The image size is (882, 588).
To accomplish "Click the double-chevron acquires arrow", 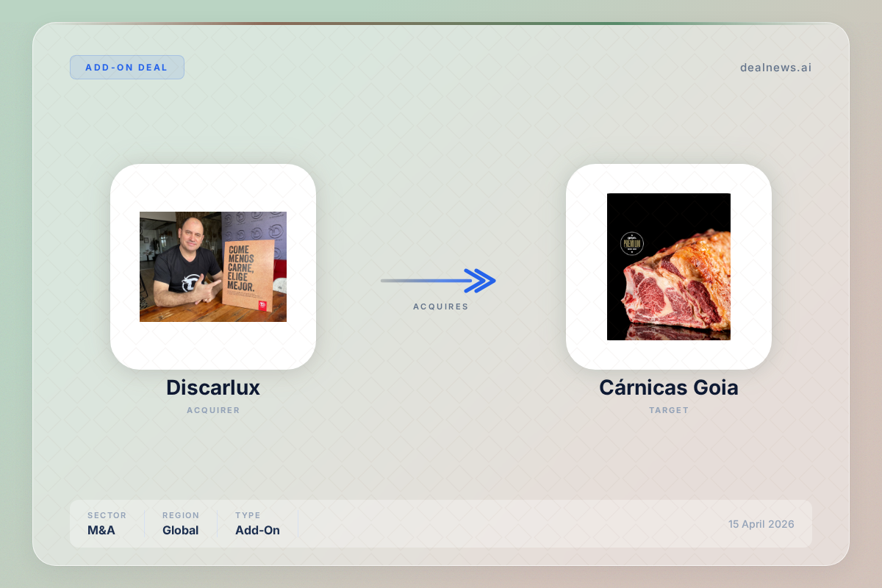I will point(479,281).
